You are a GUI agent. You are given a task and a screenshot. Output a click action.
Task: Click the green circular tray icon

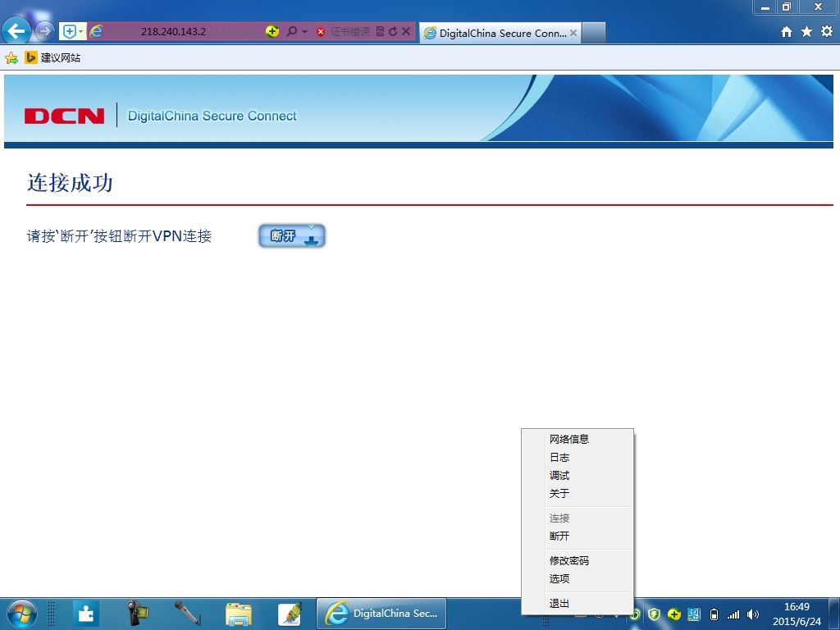click(x=636, y=614)
